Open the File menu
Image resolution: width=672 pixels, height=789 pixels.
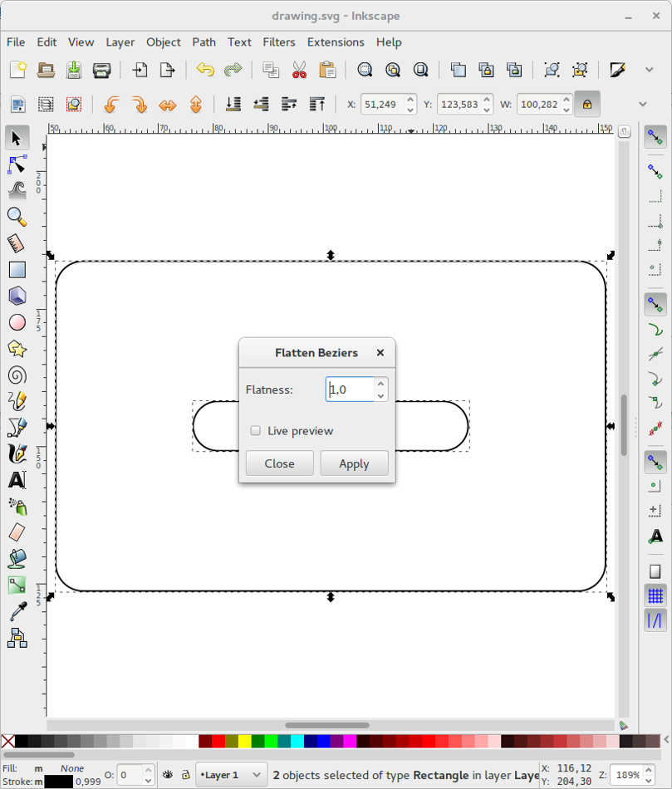tap(16, 42)
